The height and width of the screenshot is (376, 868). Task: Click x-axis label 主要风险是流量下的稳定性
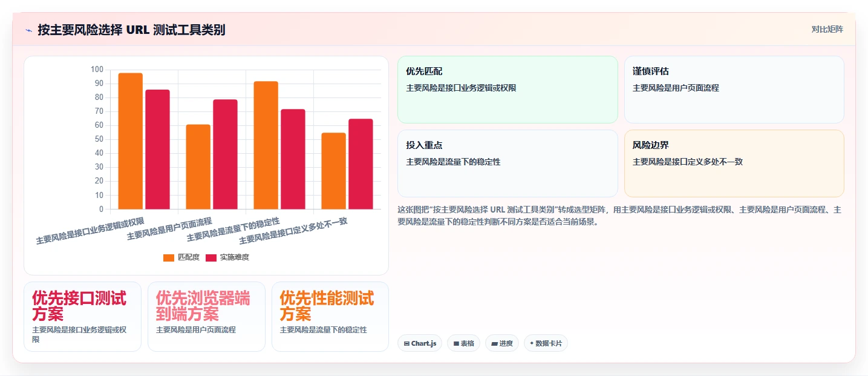(233, 229)
